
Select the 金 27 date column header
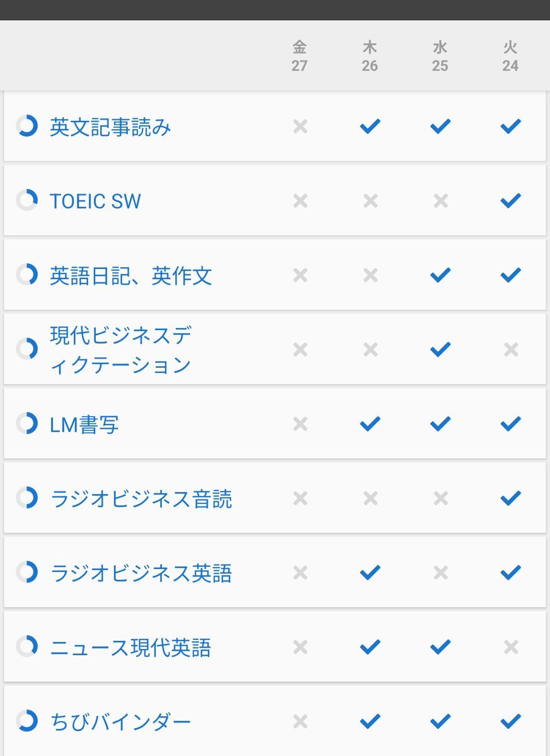[300, 56]
